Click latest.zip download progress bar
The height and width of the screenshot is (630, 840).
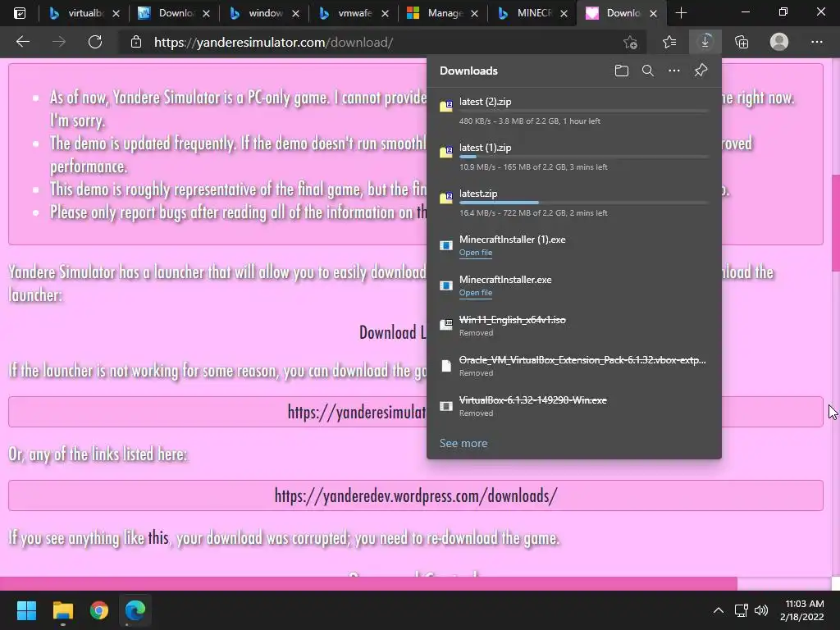click(x=584, y=203)
